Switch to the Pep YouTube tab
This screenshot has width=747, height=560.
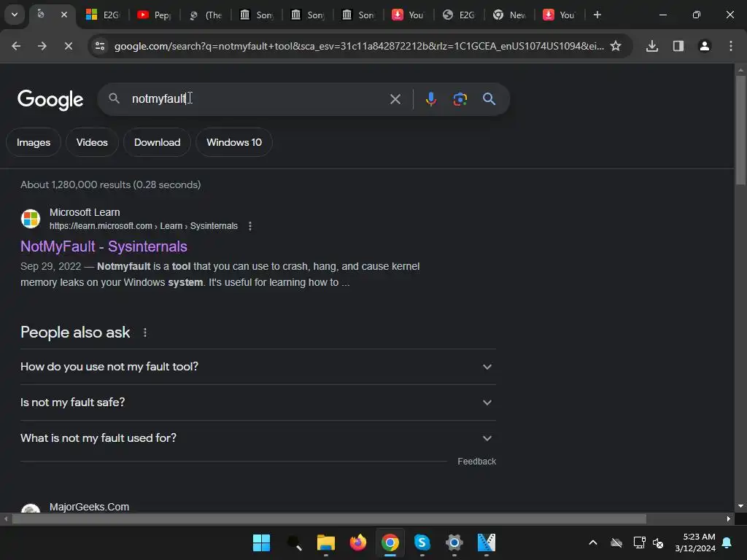click(x=155, y=15)
